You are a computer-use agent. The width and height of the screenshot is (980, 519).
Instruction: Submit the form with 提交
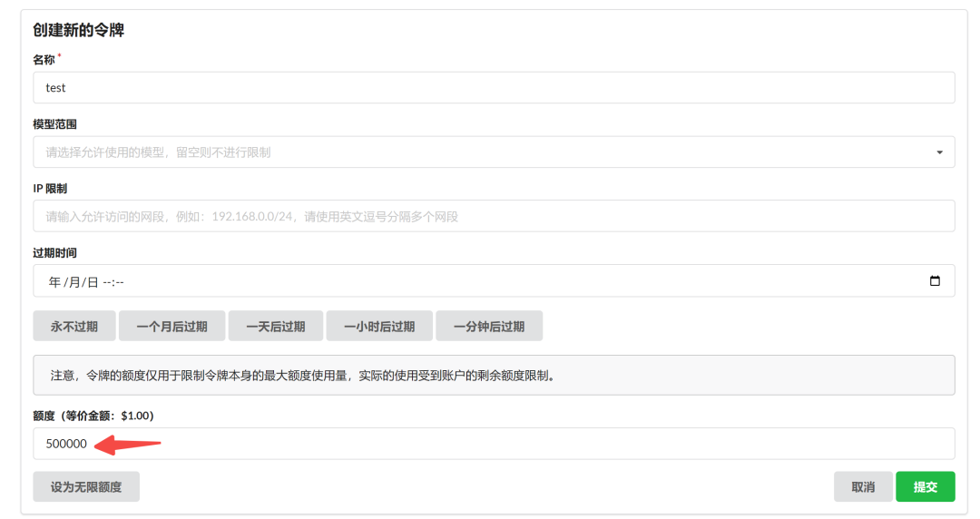click(925, 486)
